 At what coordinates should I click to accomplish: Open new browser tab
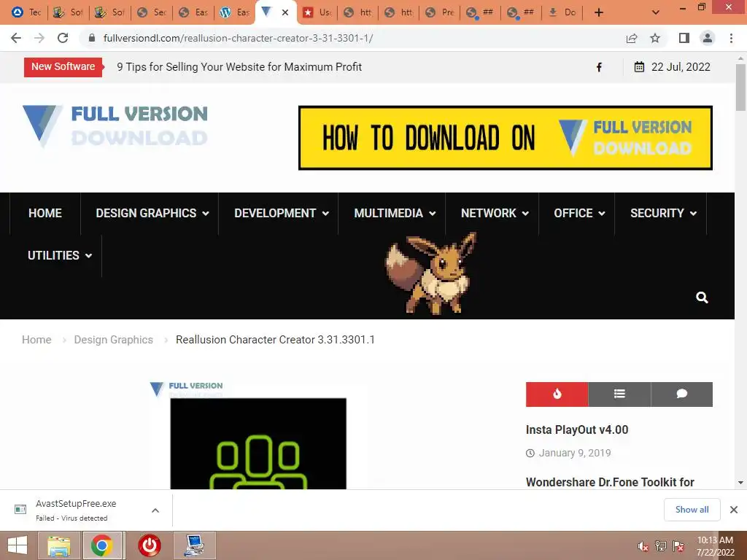pos(599,12)
